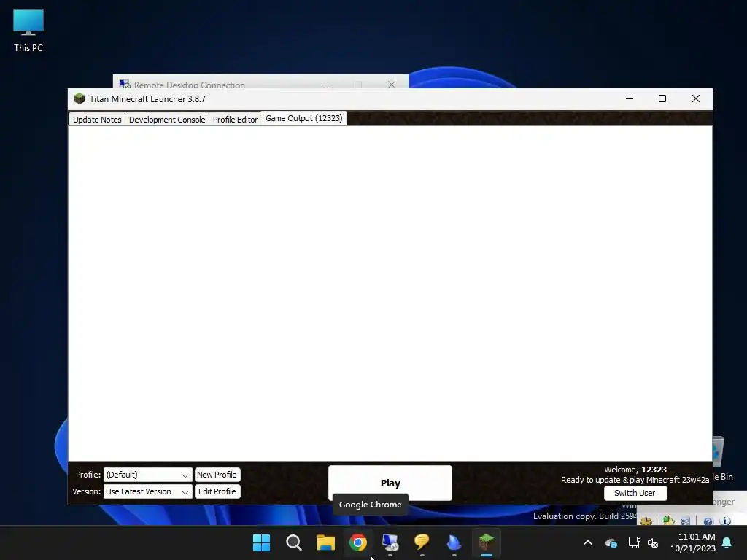Click the Titan Minecraft Launcher title bar block icon
Image resolution: width=747 pixels, height=560 pixels.
80,98
